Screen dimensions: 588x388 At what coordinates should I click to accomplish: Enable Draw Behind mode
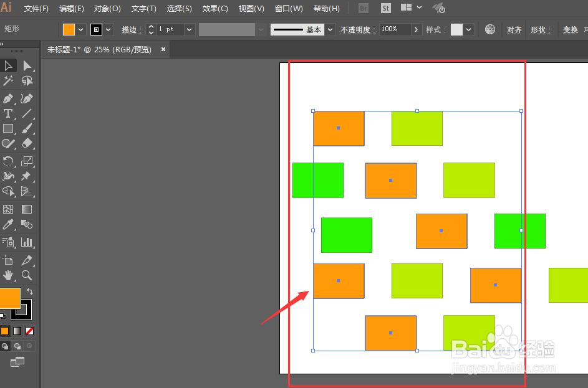point(17,346)
